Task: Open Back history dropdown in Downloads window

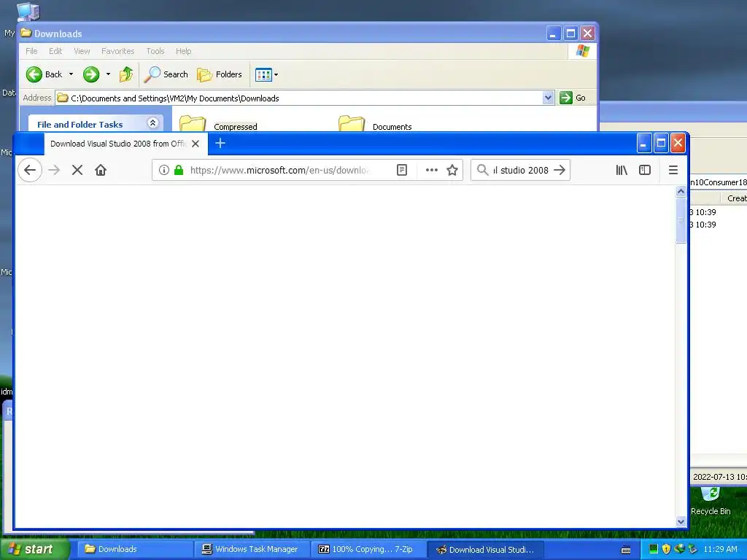Action: pos(71,74)
